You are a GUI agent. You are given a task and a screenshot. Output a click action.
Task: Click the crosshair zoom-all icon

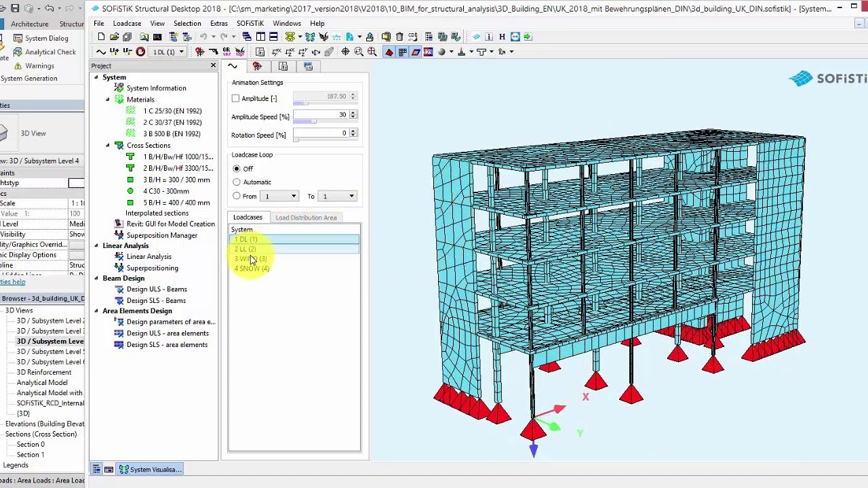[346, 52]
